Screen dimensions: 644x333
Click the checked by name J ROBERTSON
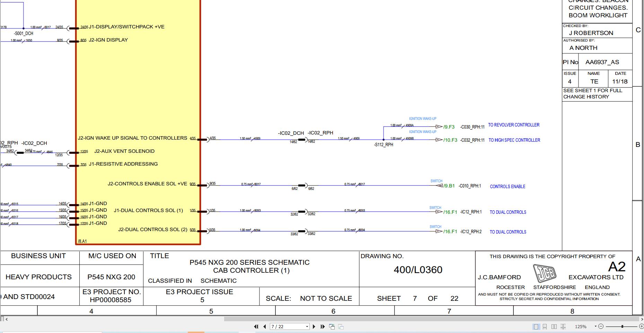coord(591,33)
